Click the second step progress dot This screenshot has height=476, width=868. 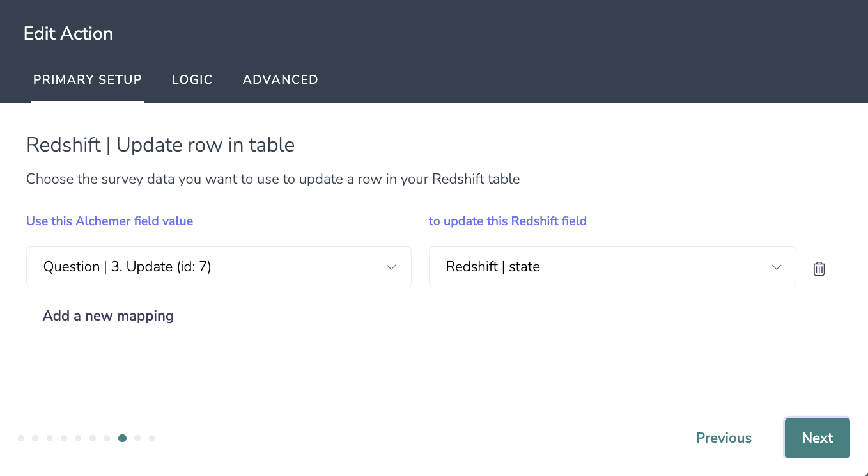(x=35, y=438)
